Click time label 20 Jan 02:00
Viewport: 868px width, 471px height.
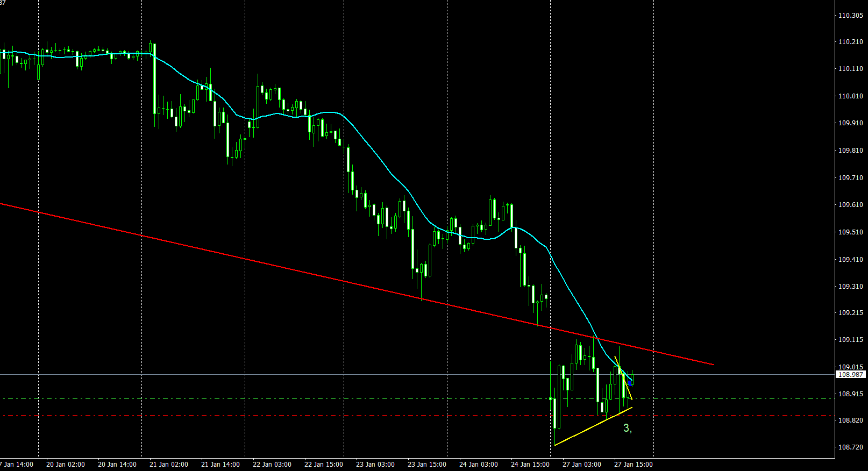[x=66, y=465]
